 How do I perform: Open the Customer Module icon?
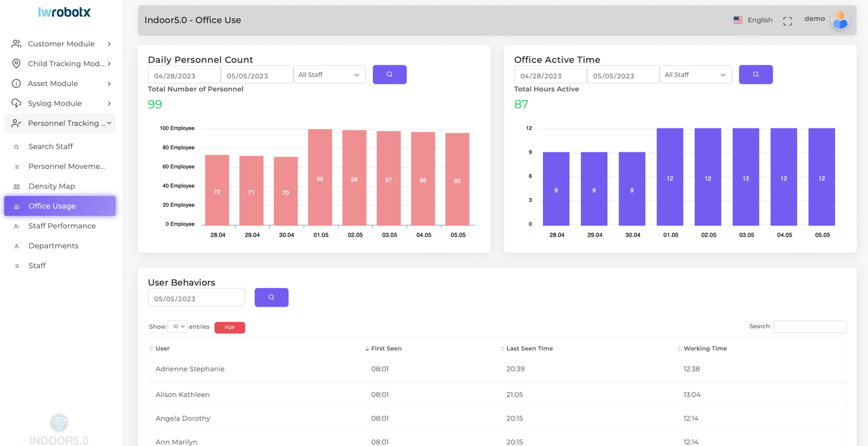(x=16, y=43)
